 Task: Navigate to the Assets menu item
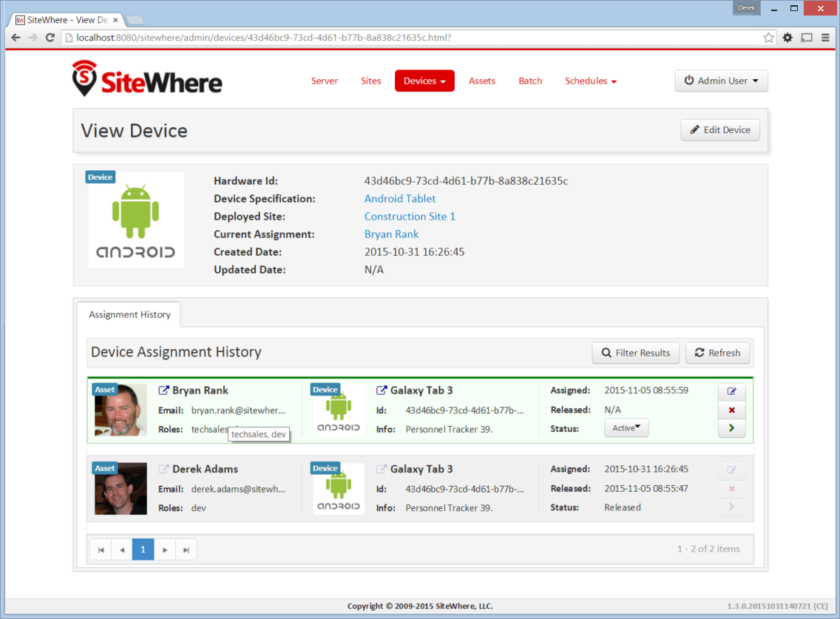coord(481,81)
